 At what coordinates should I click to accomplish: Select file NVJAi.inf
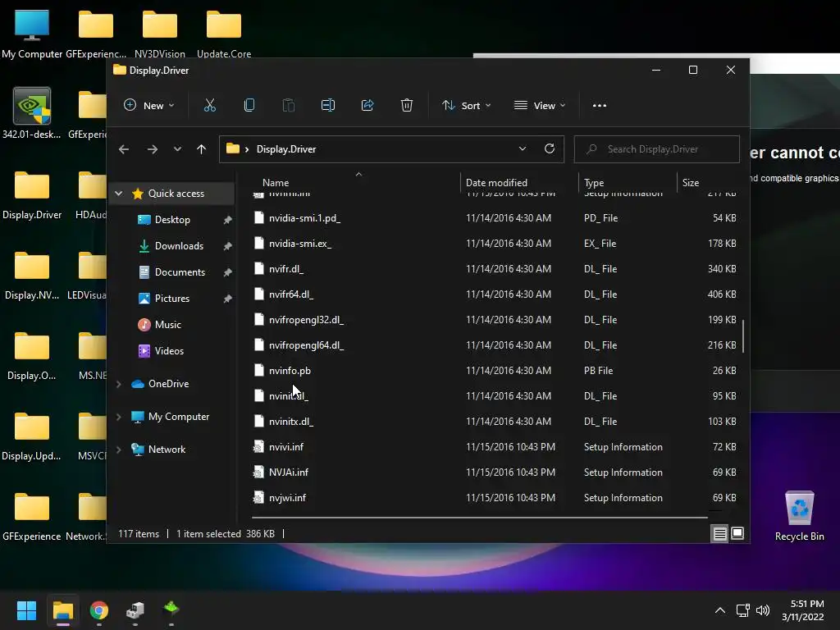494,472
